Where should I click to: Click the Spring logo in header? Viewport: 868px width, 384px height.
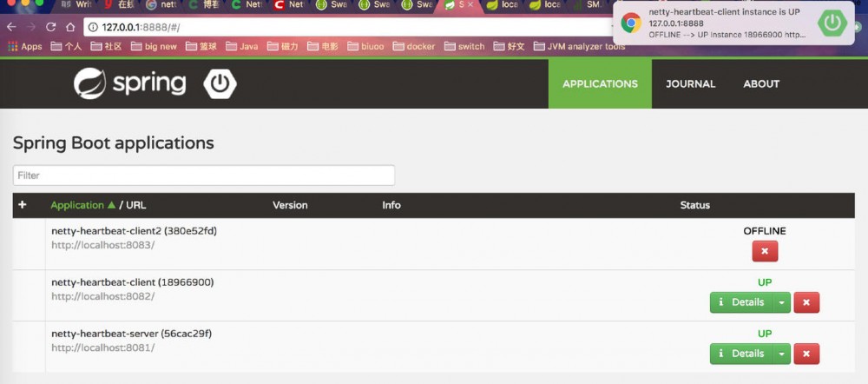point(129,83)
